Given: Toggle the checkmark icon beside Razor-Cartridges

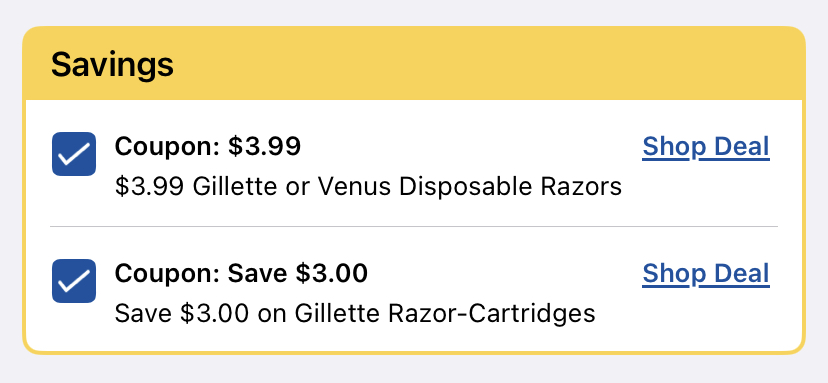Looking at the screenshot, I should 74,281.
